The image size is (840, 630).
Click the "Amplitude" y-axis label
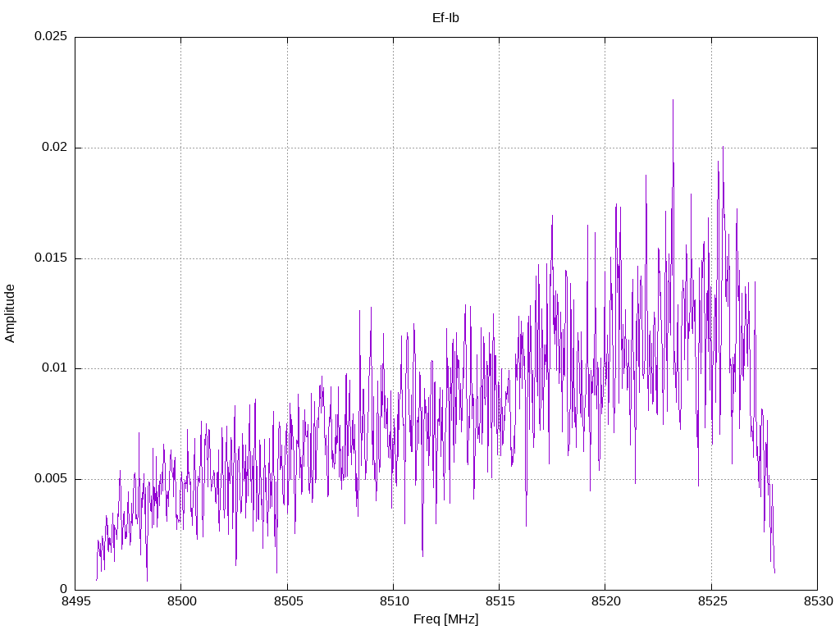tap(10, 313)
